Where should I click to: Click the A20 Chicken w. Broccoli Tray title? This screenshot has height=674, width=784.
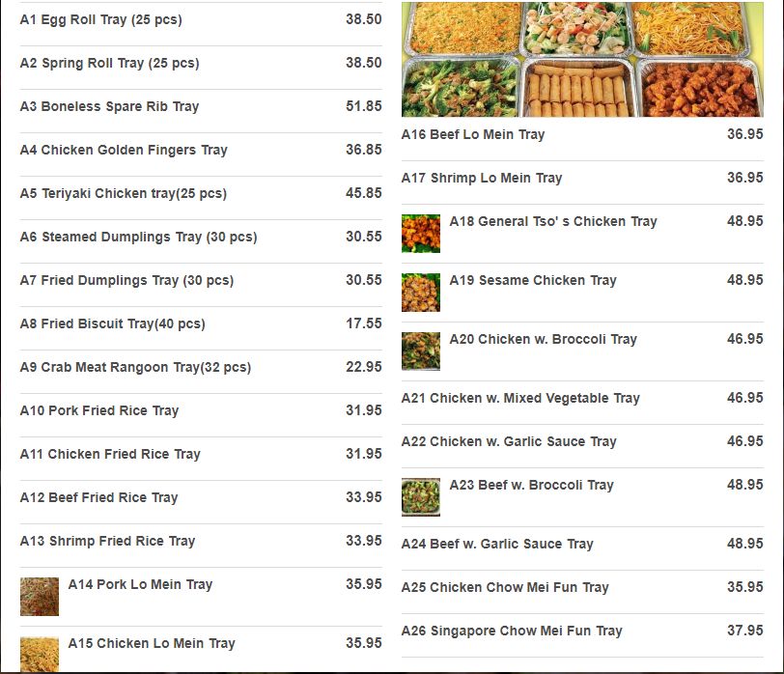[544, 340]
